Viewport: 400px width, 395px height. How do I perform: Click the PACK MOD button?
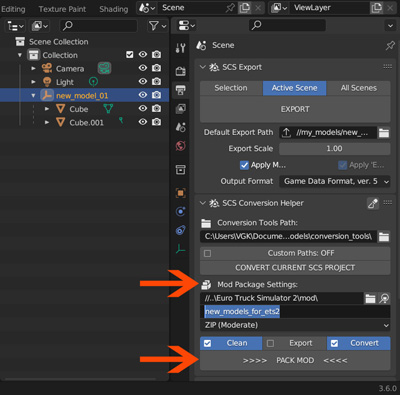[295, 360]
